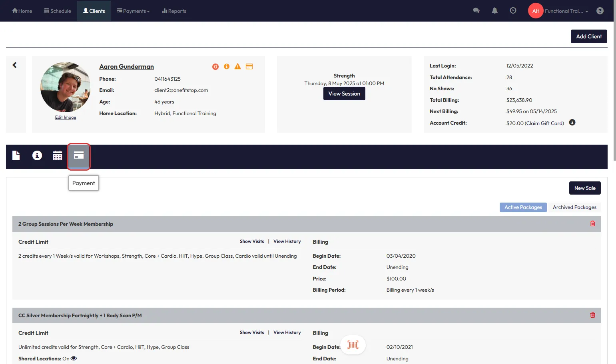616x364 pixels.
Task: Open the client info tab icon
Action: pyautogui.click(x=37, y=155)
